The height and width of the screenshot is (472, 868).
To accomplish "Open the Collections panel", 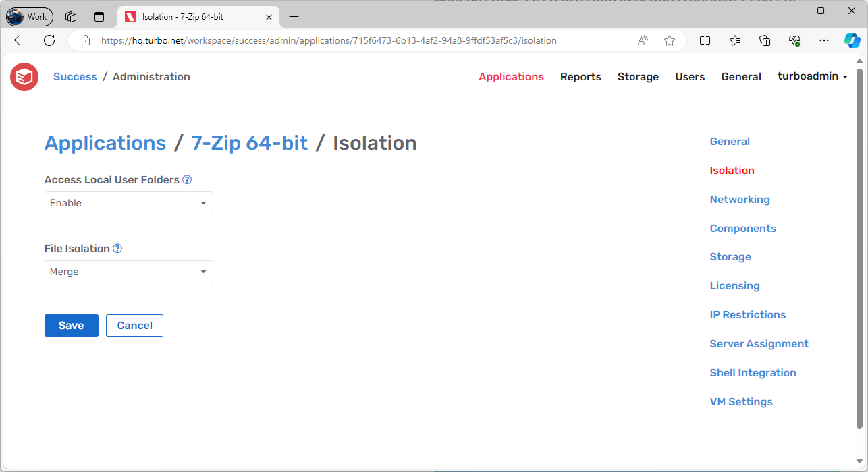I will click(x=765, y=40).
